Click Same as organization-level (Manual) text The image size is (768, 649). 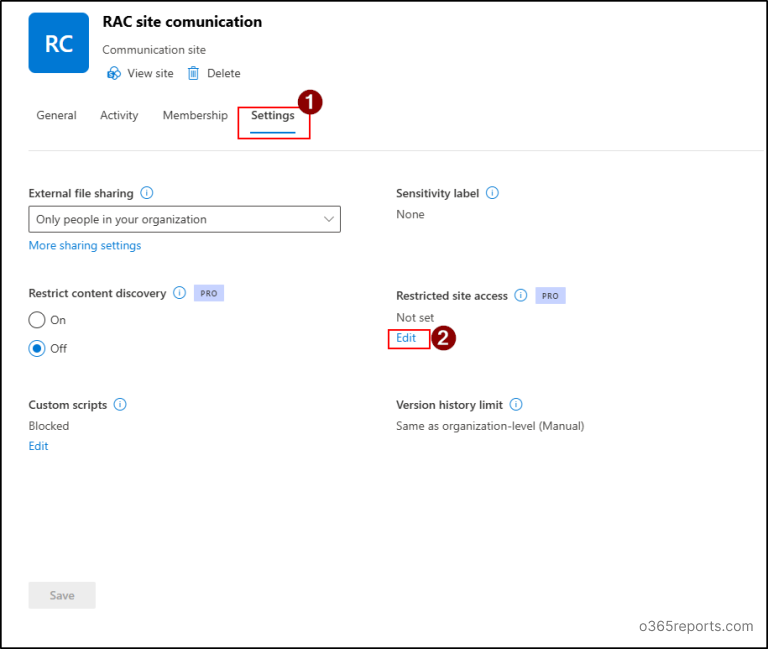pos(490,426)
